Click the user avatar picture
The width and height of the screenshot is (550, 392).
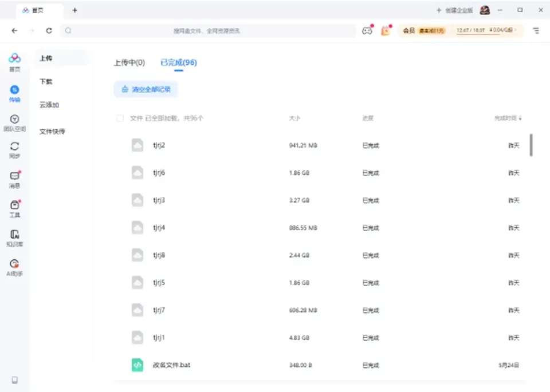[485, 10]
